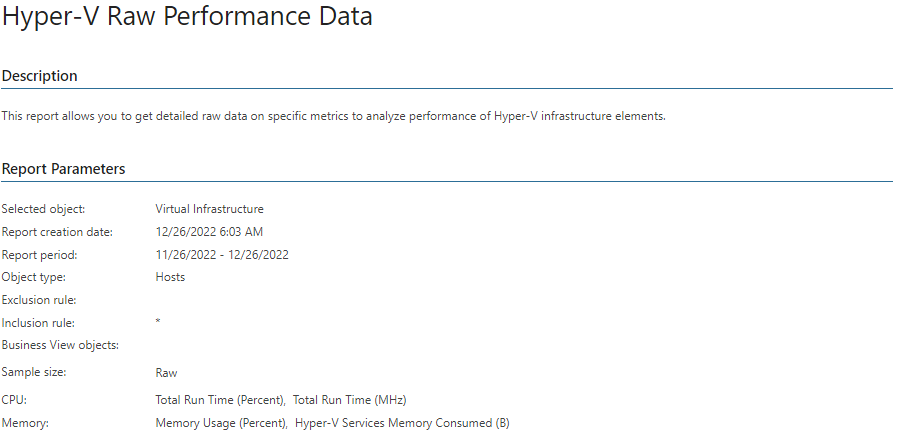Select the 12/26/2022 6:03 AM value
This screenshot has height=440, width=899.
[x=209, y=232]
